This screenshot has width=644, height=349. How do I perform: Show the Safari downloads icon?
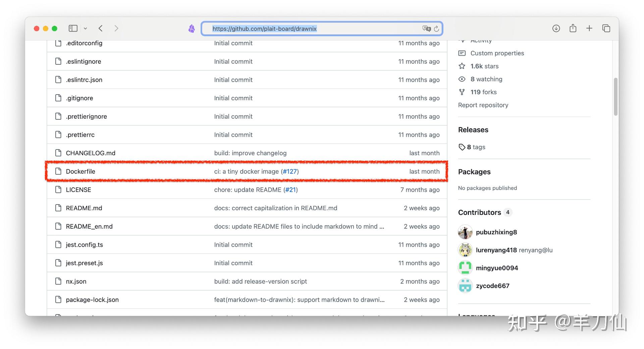(556, 28)
